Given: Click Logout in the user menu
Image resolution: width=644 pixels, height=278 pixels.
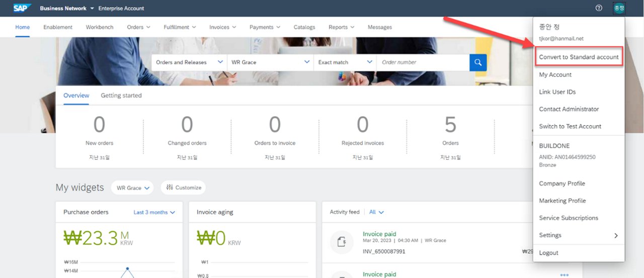Looking at the screenshot, I should [x=548, y=253].
